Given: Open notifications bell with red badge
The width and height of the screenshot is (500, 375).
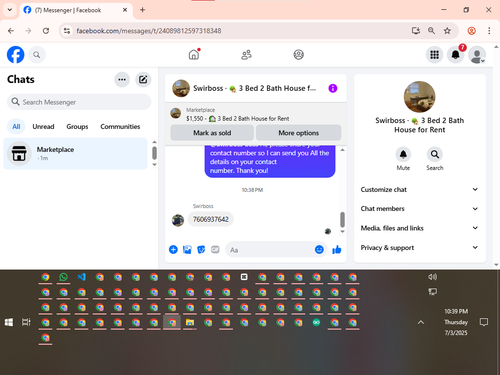Looking at the screenshot, I should (x=456, y=54).
